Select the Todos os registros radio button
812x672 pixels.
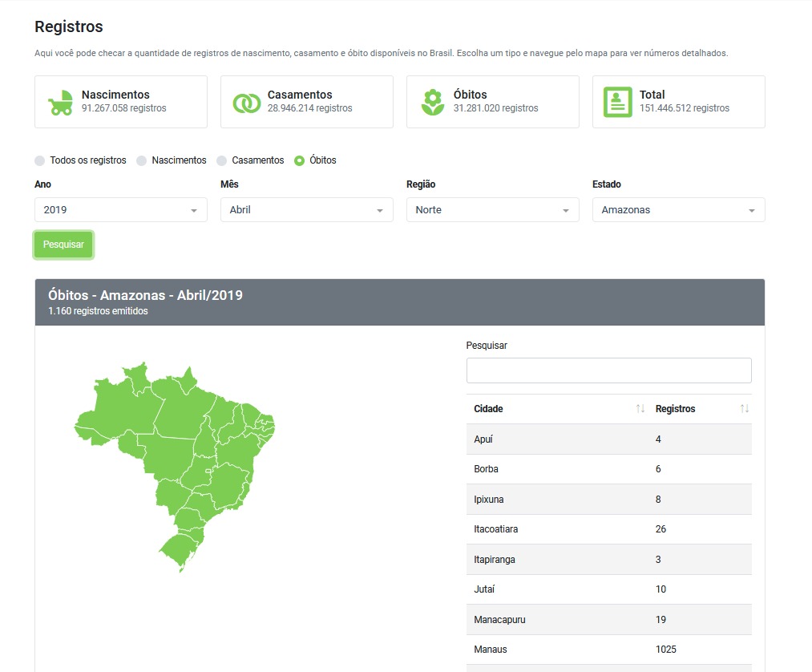tap(40, 160)
